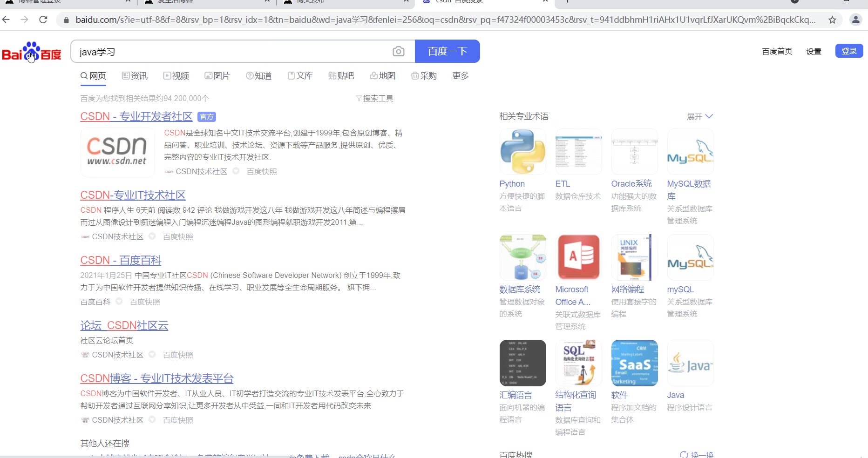The width and height of the screenshot is (868, 458).
Task: Switch to 视频 tab
Action: coord(176,76)
